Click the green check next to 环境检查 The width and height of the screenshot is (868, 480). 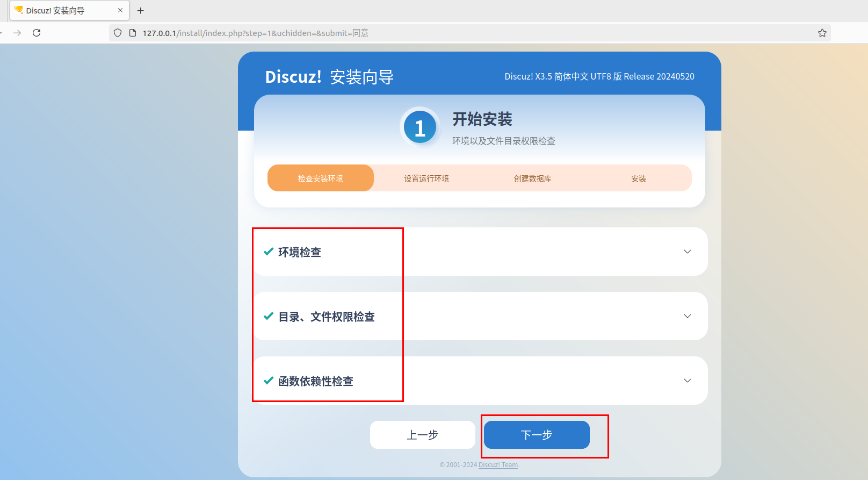tap(269, 252)
